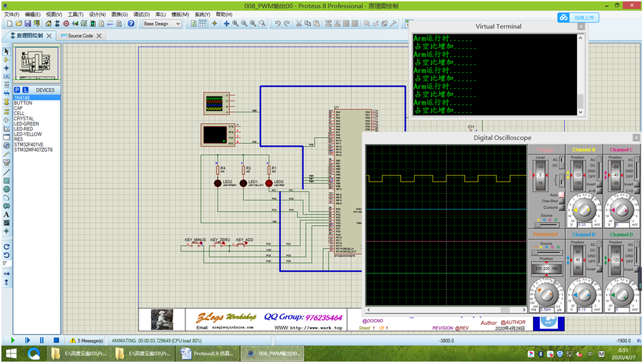The height and width of the screenshot is (363, 644).
Task: Flip horizontally with the X-mirror icon
Action: [6, 273]
